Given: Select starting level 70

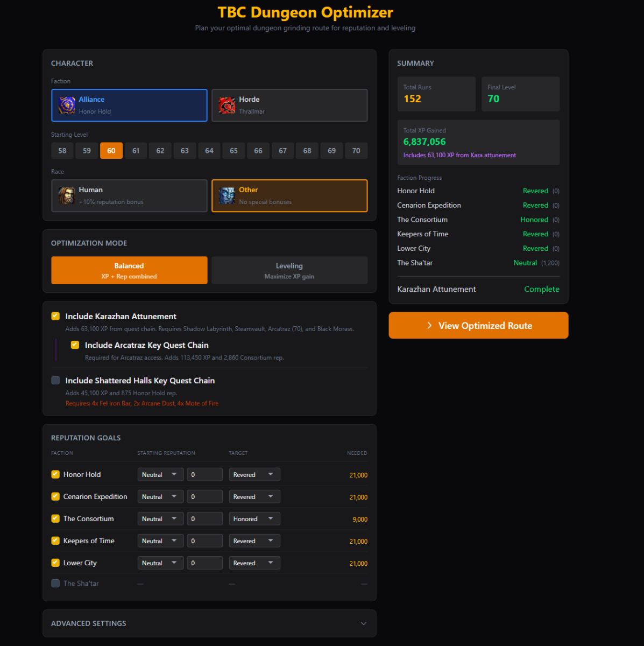Looking at the screenshot, I should pos(356,150).
